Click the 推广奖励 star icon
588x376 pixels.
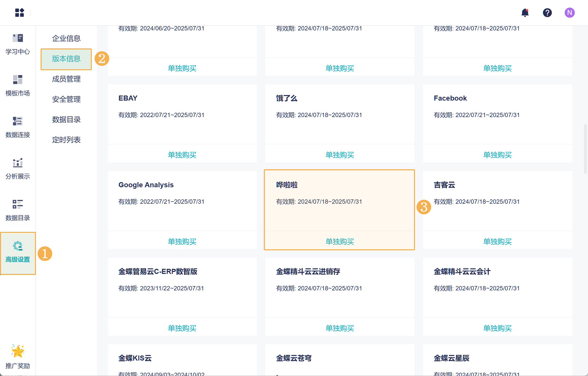pos(18,351)
